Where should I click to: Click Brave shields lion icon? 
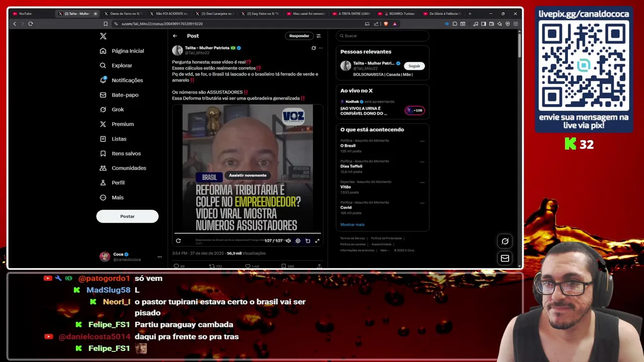click(386, 24)
